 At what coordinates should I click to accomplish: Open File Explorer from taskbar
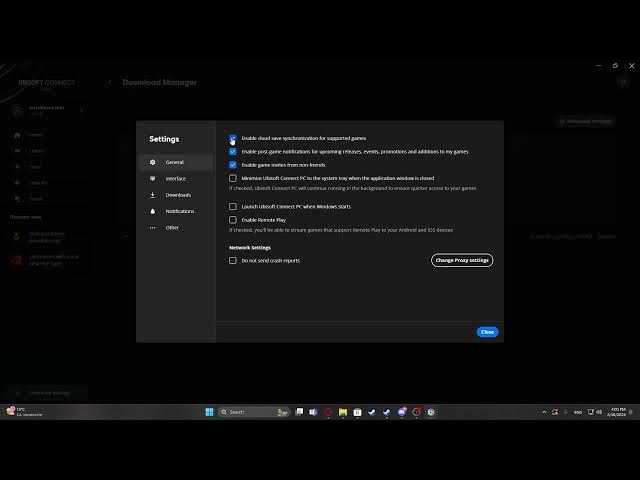click(x=343, y=412)
